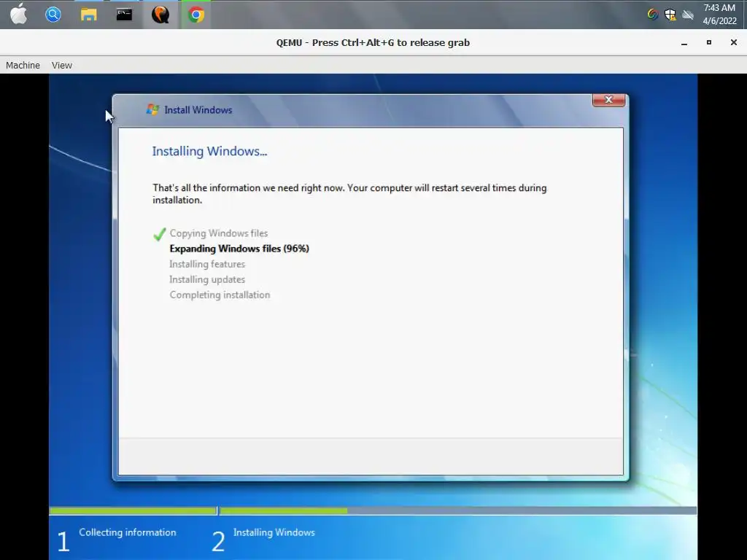Minimize the QEMU window
747x560 pixels.
point(684,43)
